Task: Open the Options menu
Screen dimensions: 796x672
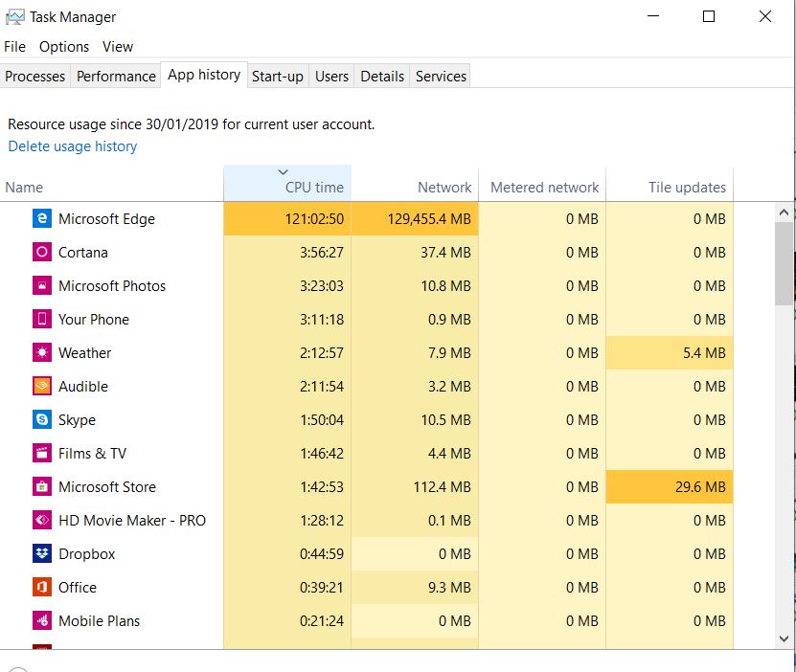Action: tap(64, 46)
